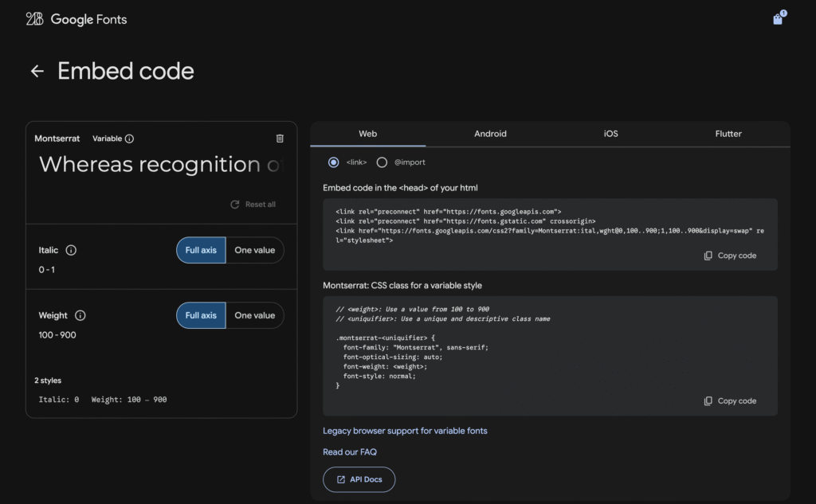816x504 pixels.
Task: Choose the @import radio option
Action: (x=382, y=162)
